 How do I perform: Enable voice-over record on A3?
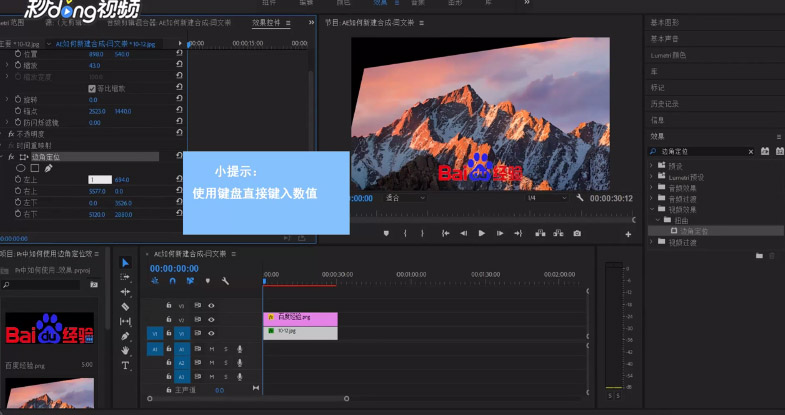240,376
